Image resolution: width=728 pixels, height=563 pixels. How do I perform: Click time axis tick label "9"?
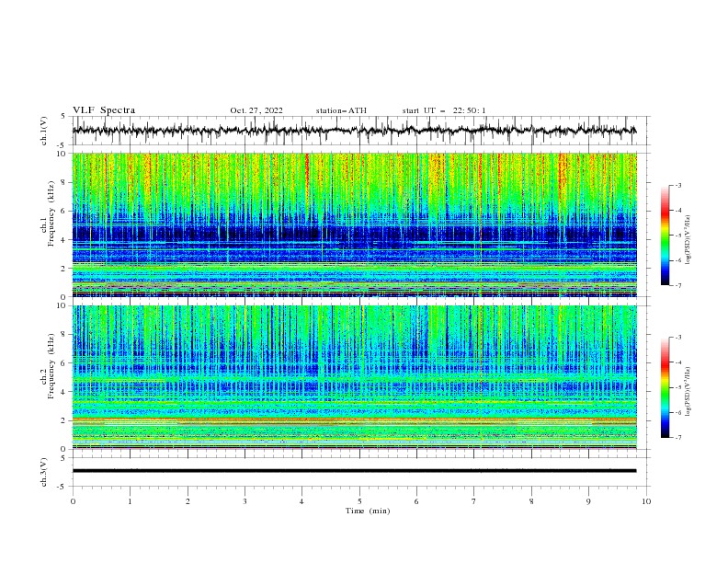(x=588, y=501)
